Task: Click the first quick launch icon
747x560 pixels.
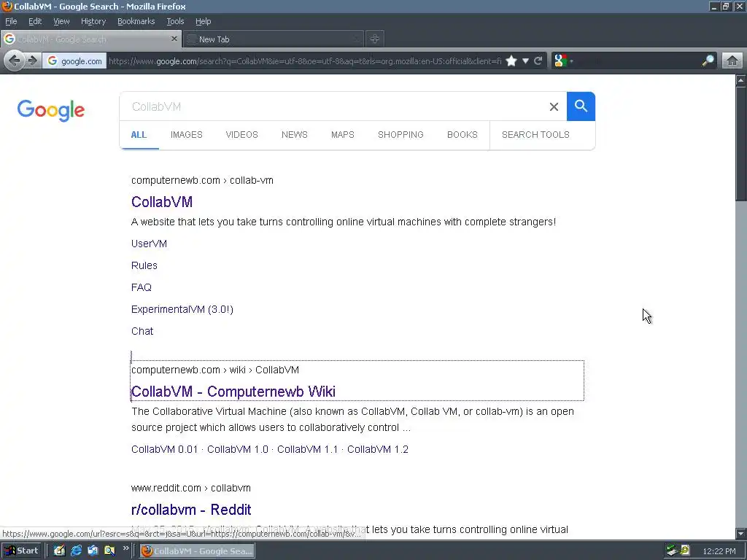Action: [59, 551]
